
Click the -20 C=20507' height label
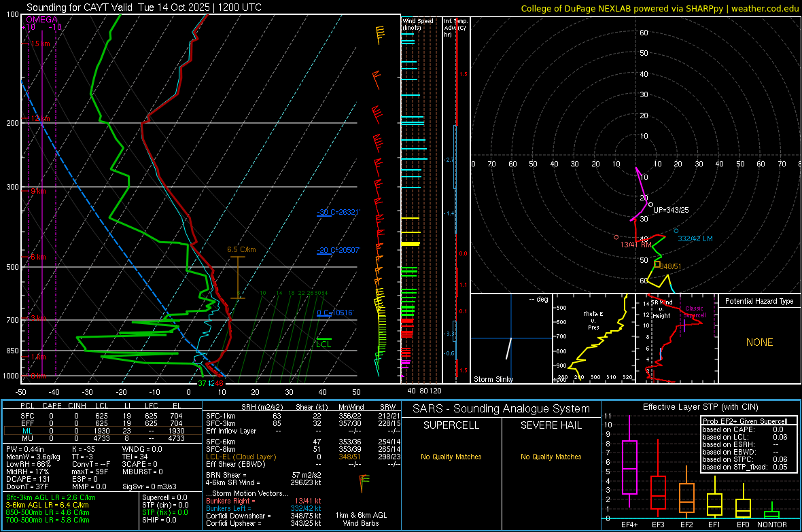338,250
